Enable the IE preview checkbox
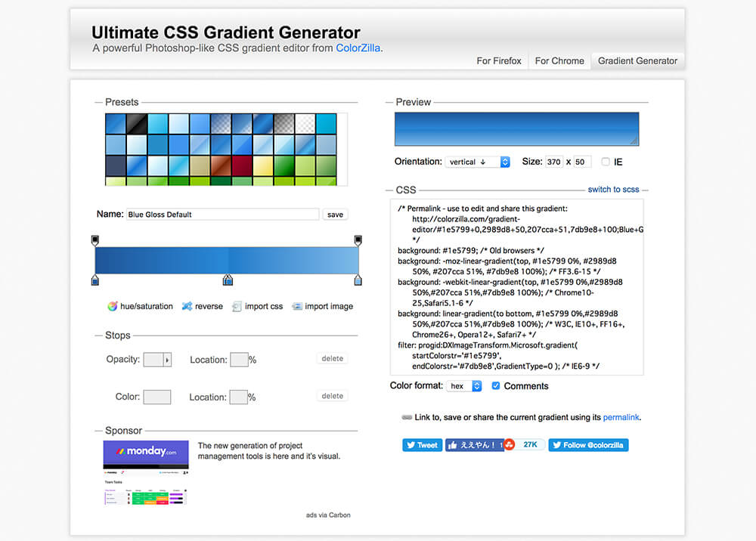Screen dimensions: 756x541 click(x=605, y=162)
